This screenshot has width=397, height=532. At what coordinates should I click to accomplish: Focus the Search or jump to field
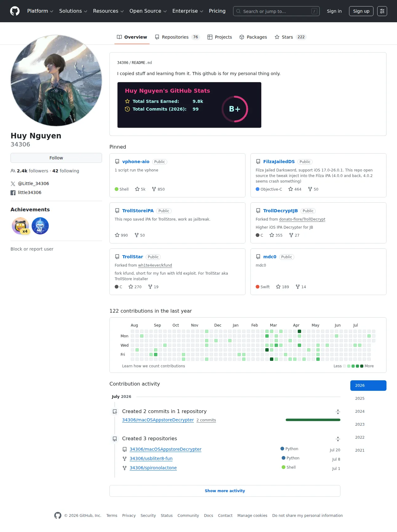point(276,11)
